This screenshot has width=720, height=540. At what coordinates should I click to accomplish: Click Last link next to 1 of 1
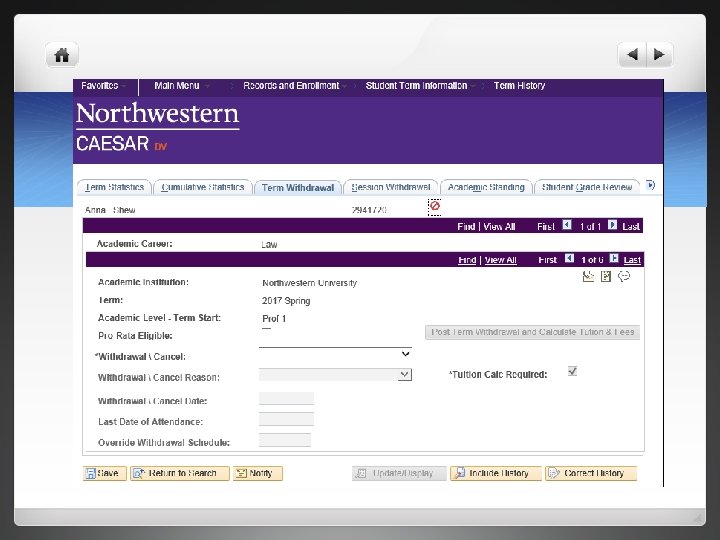point(631,226)
